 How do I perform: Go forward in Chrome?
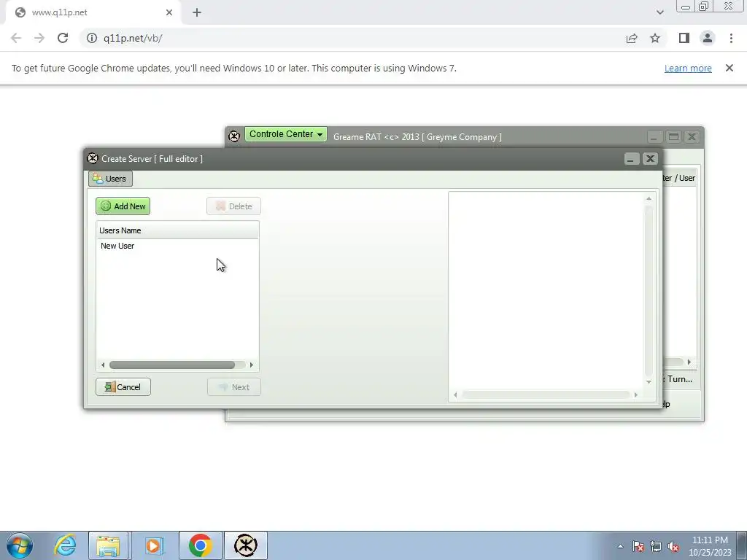(x=39, y=38)
